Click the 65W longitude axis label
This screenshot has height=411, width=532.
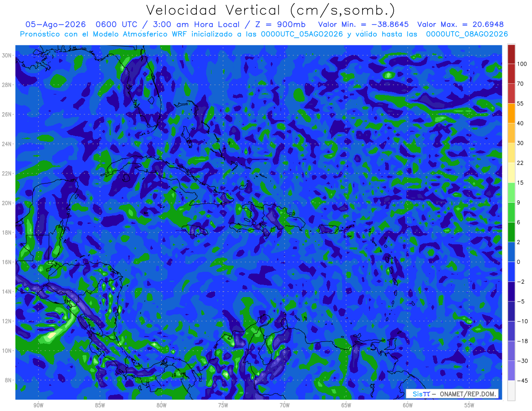coord(346,405)
